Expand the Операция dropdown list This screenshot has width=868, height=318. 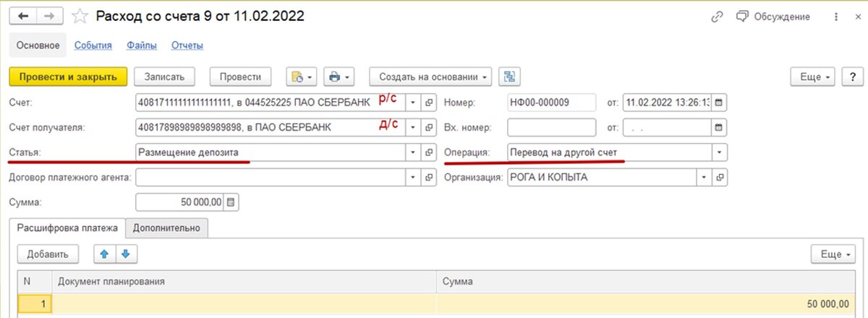719,152
